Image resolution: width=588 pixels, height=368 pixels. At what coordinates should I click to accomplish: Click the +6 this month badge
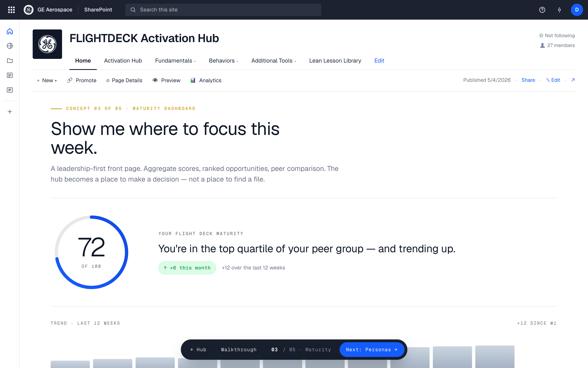tap(187, 268)
